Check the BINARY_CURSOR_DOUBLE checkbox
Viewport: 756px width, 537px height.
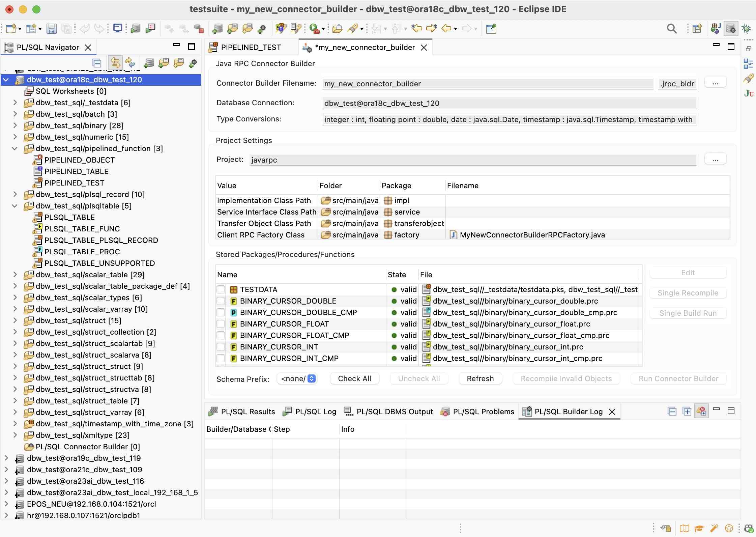(x=221, y=301)
